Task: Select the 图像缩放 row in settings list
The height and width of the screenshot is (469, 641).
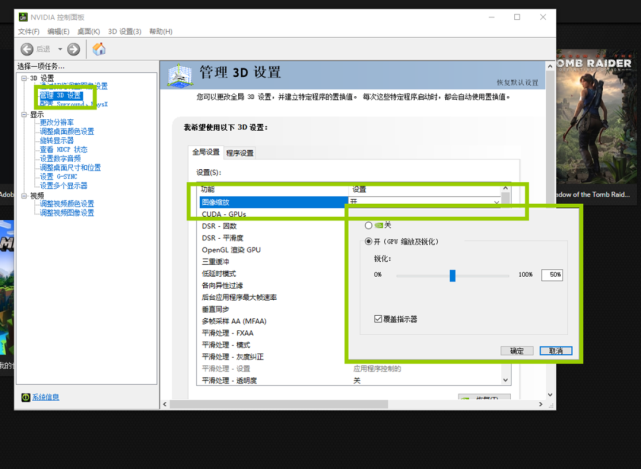Action: tap(274, 202)
